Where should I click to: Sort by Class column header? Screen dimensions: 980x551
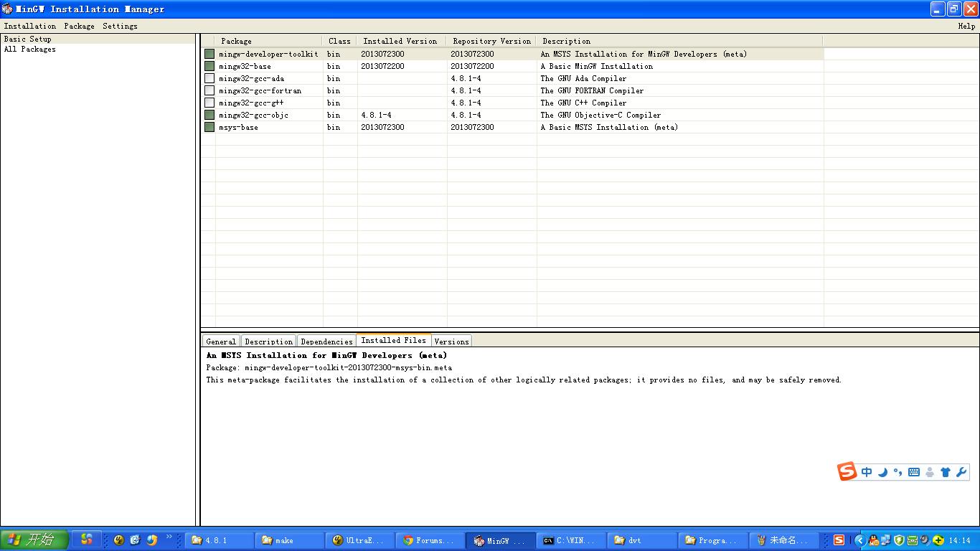point(340,41)
